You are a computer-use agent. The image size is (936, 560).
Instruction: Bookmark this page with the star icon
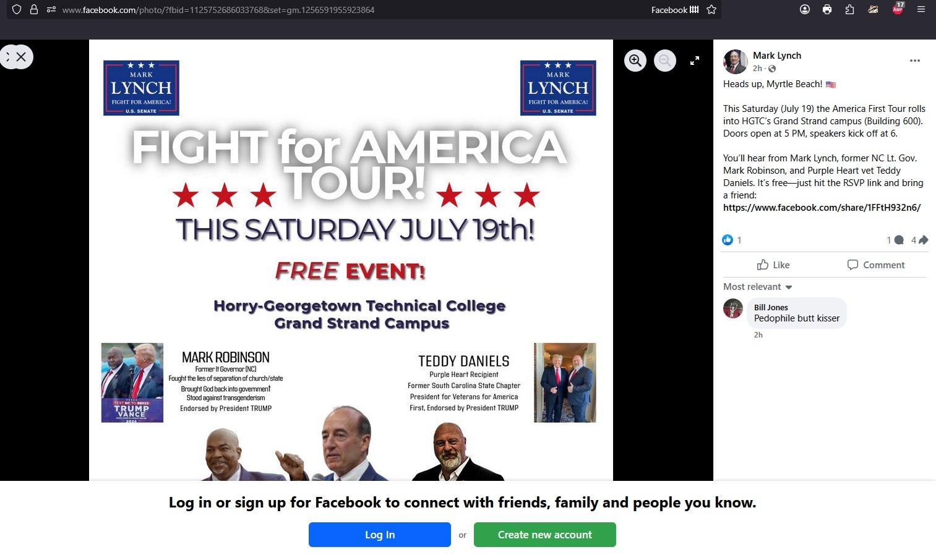tap(711, 9)
